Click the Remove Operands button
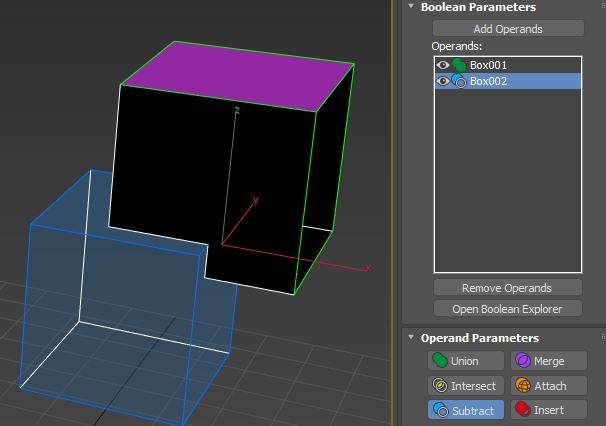The image size is (606, 426). point(508,288)
